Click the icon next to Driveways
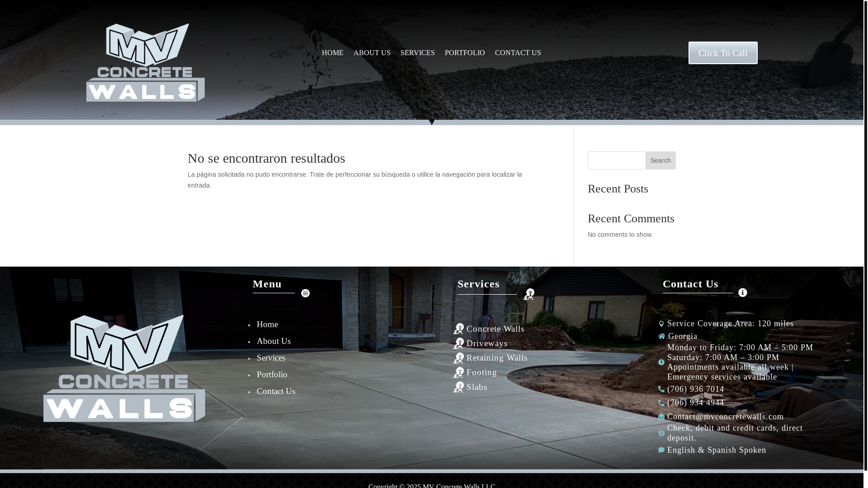Screen dimensions: 868x488 point(458,343)
